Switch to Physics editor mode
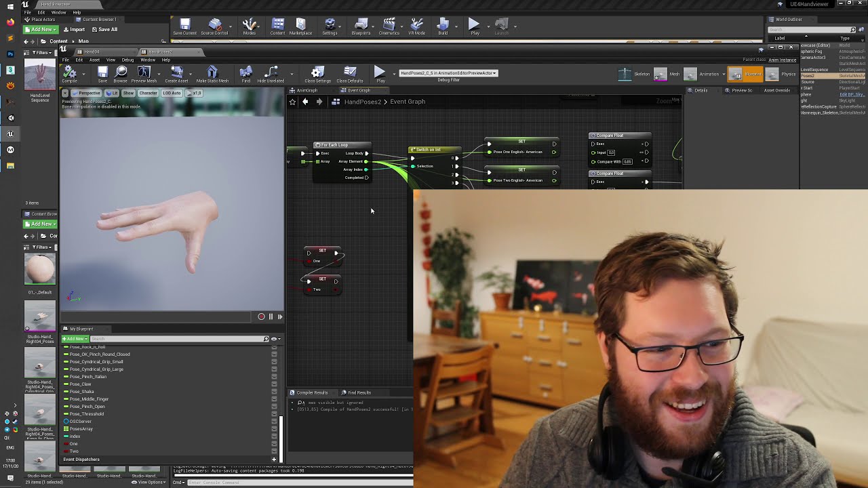This screenshot has height=488, width=868. [x=781, y=74]
